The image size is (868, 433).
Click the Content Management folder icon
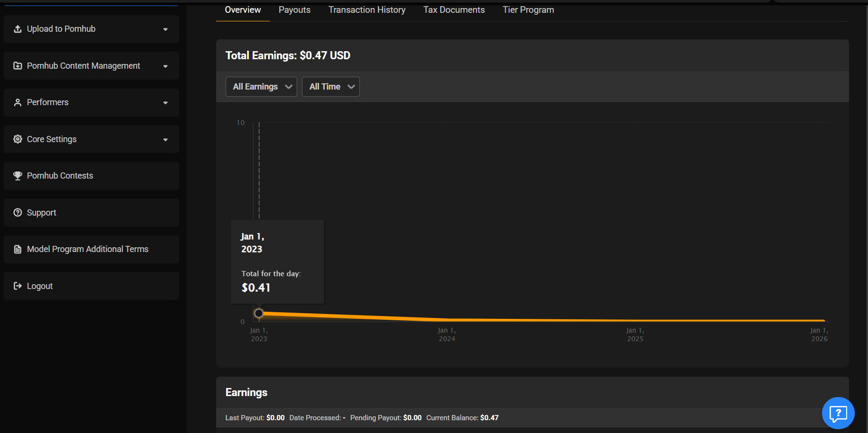pos(18,66)
